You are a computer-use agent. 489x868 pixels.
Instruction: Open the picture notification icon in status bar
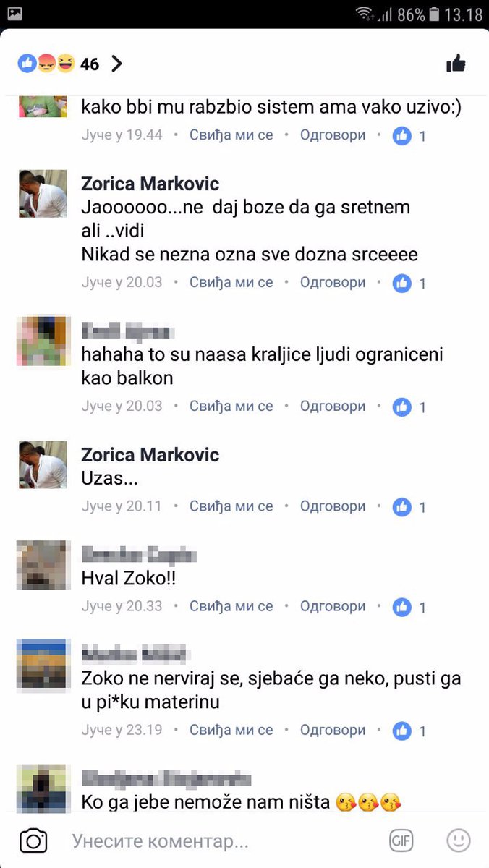pos(14,14)
